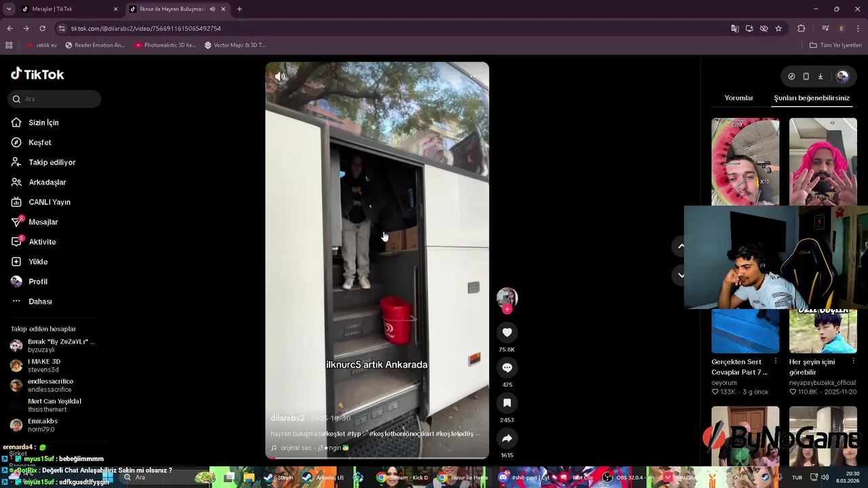
Task: Open Sizin İçin feed
Action: pos(43,123)
